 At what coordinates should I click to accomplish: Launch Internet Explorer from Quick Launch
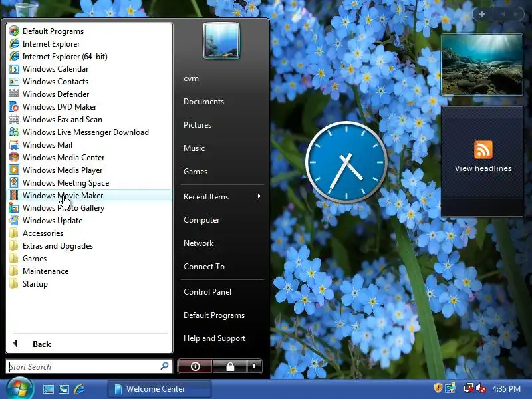tap(79, 389)
